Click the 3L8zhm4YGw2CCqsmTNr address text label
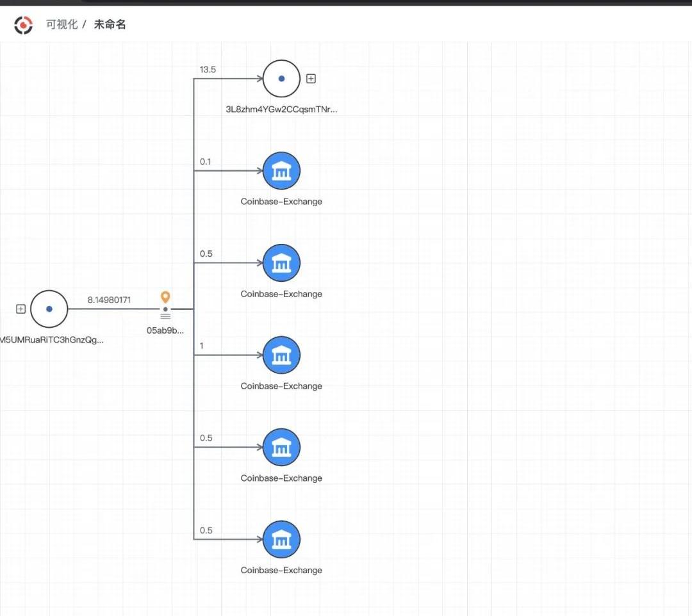Image resolution: width=692 pixels, height=616 pixels. pos(281,109)
